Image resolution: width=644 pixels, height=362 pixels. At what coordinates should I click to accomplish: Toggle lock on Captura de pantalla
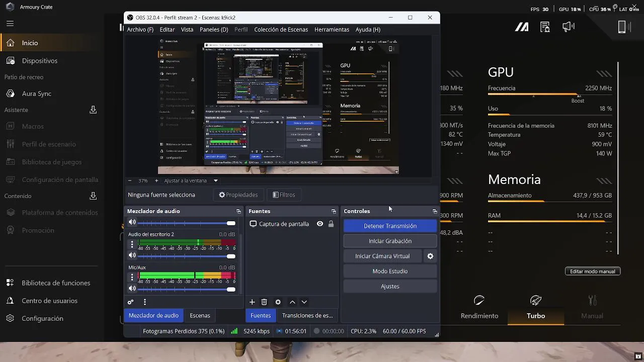331,224
